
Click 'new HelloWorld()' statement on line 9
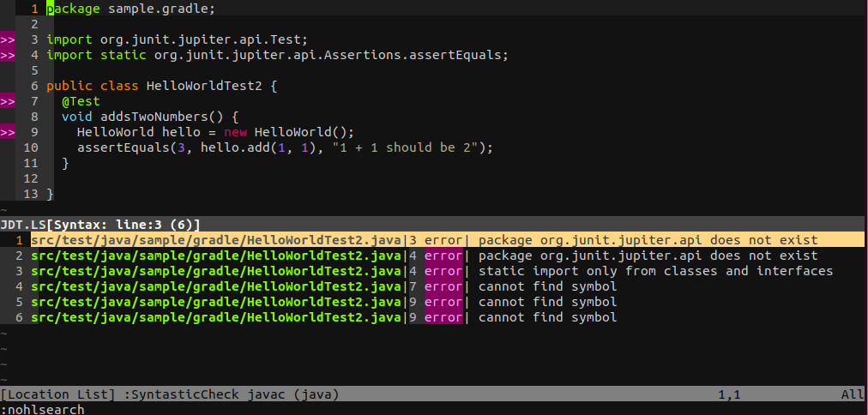(x=288, y=132)
